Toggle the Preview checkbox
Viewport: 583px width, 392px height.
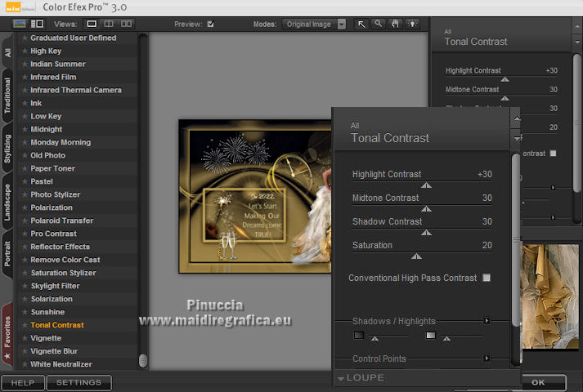tap(210, 24)
